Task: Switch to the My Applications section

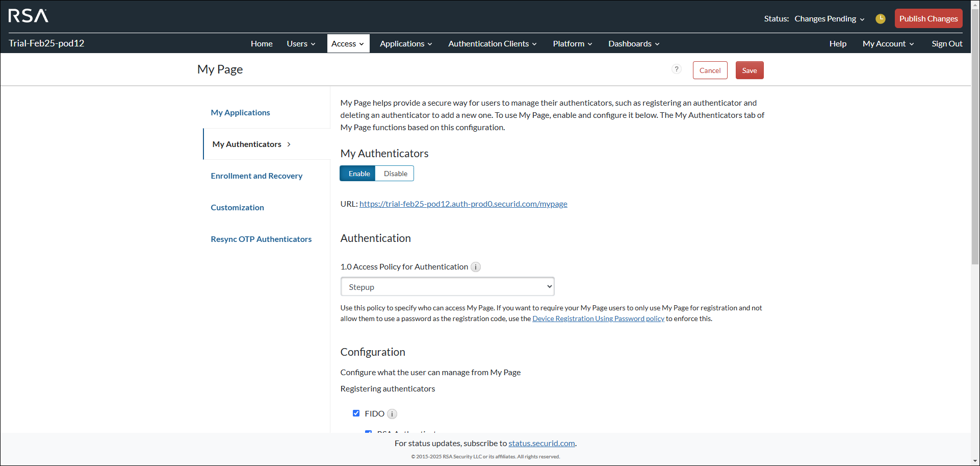Action: [x=240, y=112]
